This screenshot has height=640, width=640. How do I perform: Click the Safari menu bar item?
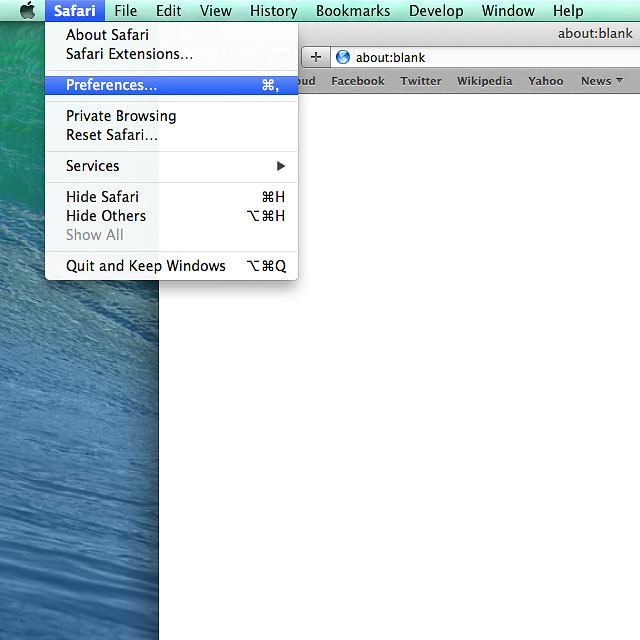[75, 11]
